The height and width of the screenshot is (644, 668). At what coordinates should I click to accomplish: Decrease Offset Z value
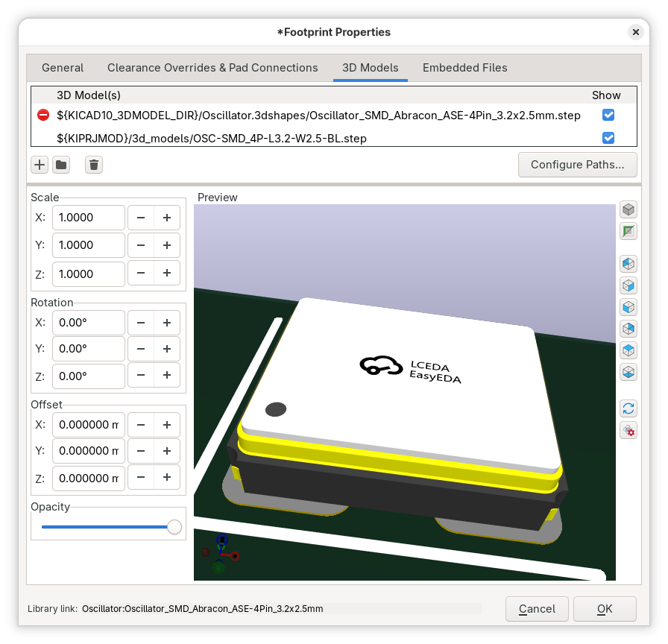tap(141, 478)
